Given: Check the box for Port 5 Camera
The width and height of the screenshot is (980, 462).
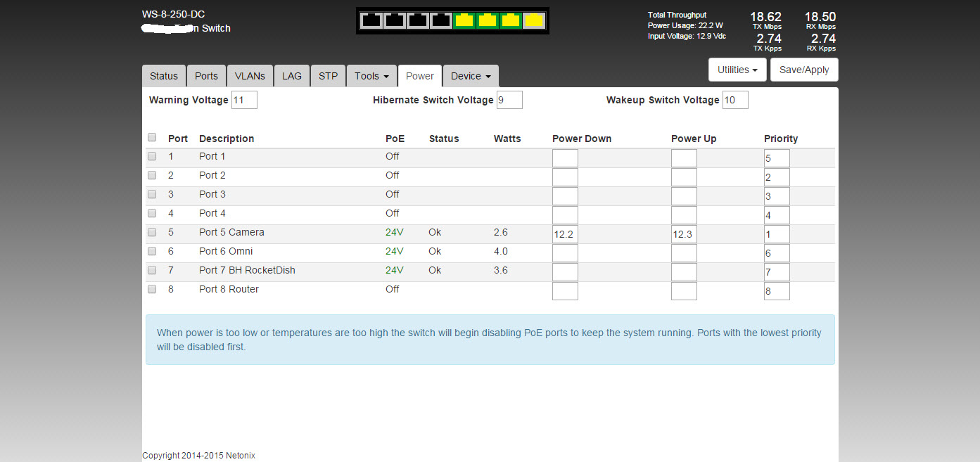Looking at the screenshot, I should pos(152,232).
